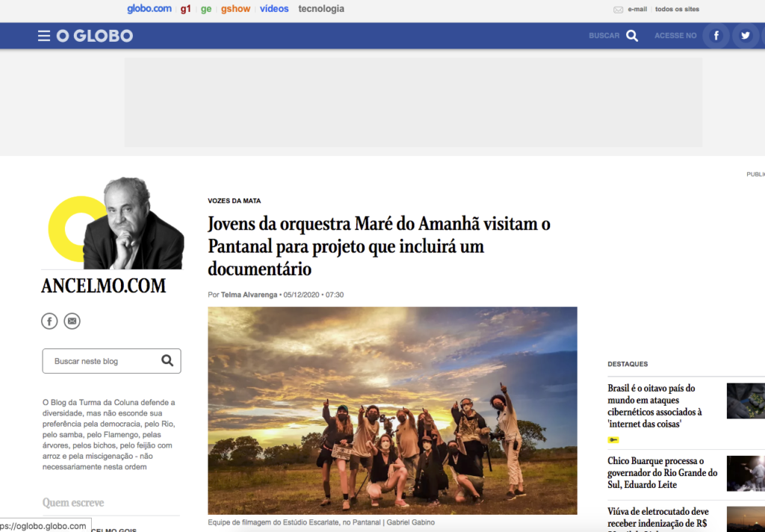Open Chico Buarque processa o governador headline
The height and width of the screenshot is (532, 765).
tap(663, 473)
